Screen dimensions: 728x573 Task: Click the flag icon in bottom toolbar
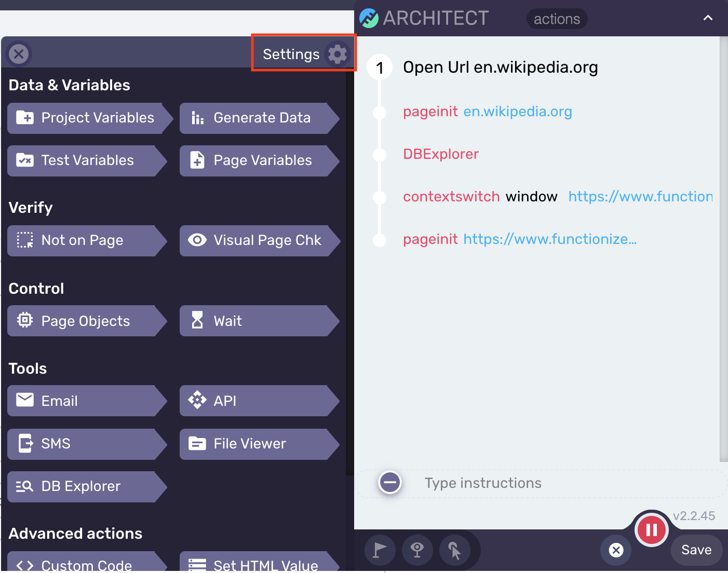point(380,550)
